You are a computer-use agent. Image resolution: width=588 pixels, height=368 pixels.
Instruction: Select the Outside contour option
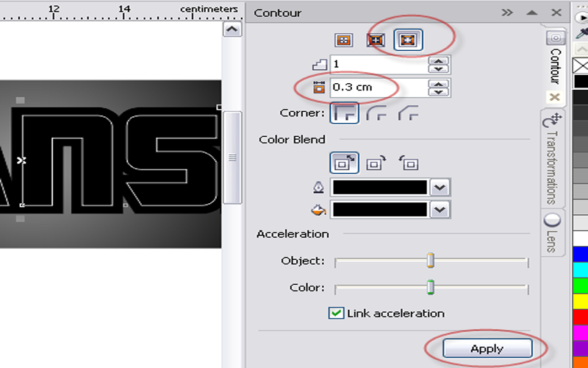(x=408, y=40)
